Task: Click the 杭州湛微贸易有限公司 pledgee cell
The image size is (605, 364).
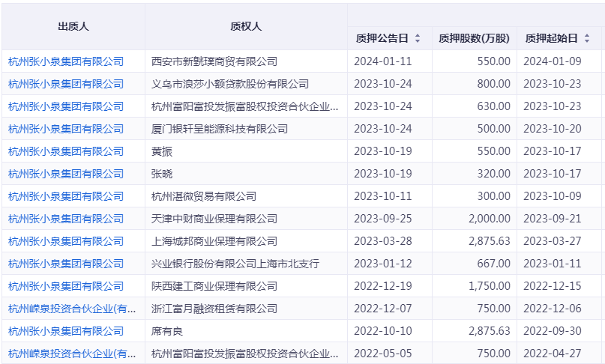Action: [x=204, y=196]
